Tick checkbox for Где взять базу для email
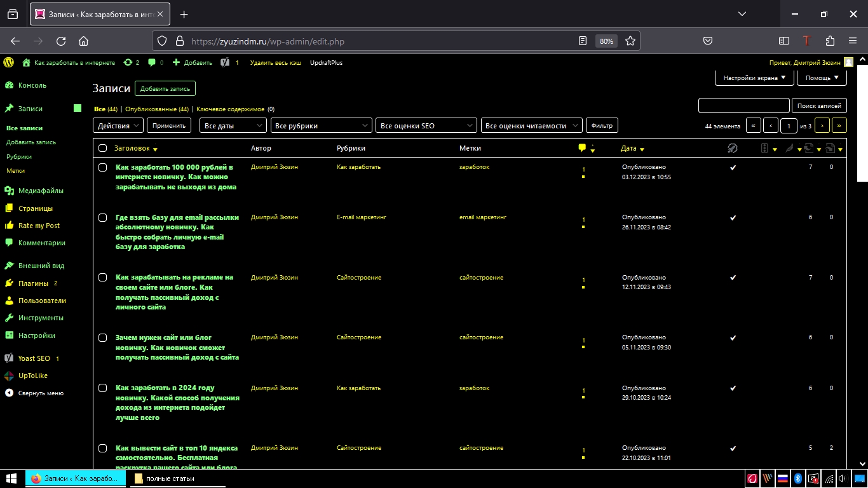868x488 pixels. click(x=102, y=217)
